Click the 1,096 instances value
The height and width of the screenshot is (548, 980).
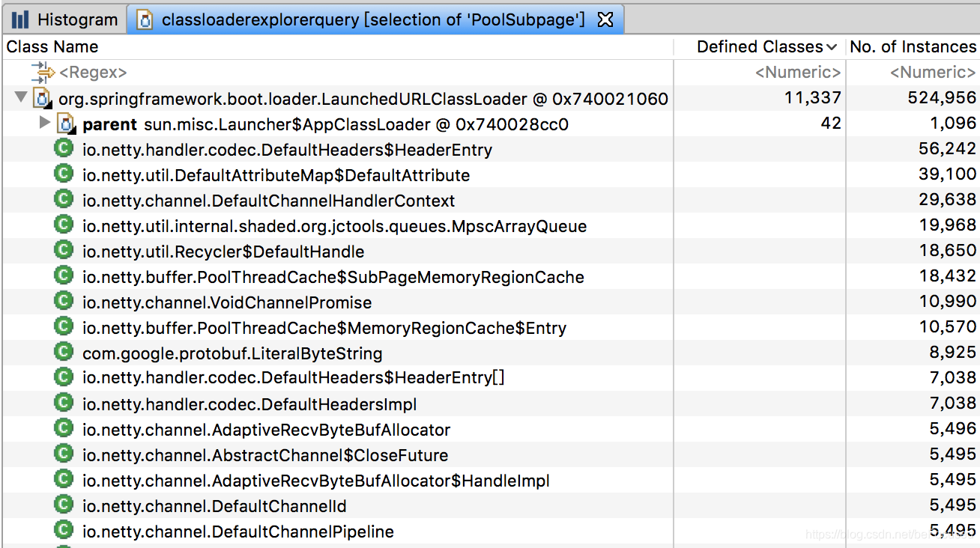coord(953,124)
